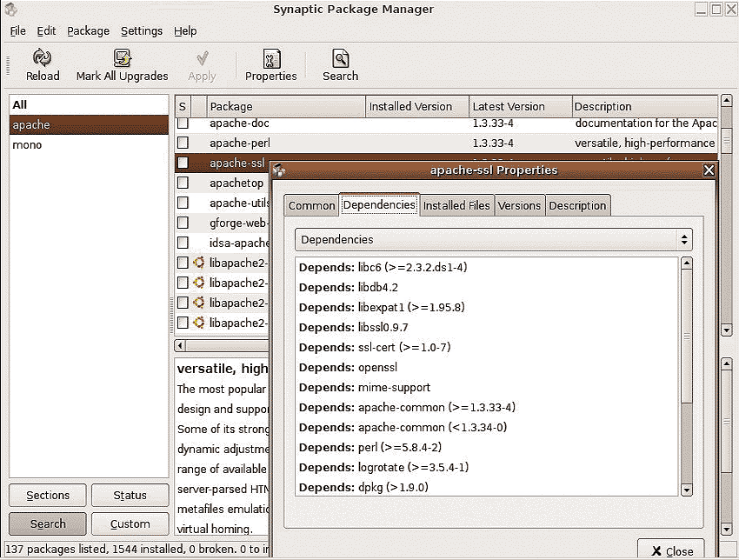Sort by Description column header
This screenshot has height=560, width=739.
point(645,107)
